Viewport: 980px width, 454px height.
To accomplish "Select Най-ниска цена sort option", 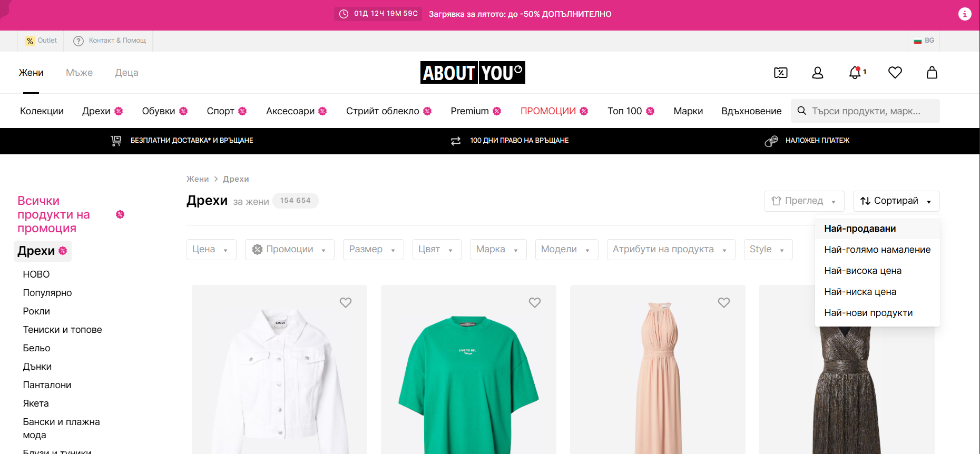I will point(860,292).
